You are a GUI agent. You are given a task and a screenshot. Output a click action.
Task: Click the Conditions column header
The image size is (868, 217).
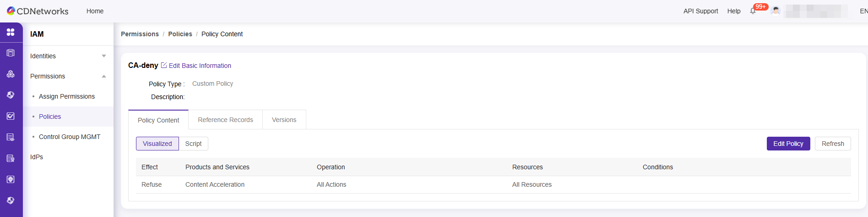pyautogui.click(x=658, y=167)
